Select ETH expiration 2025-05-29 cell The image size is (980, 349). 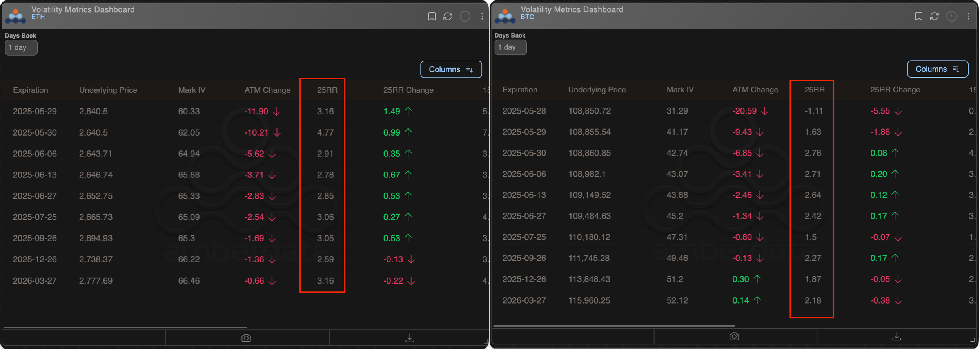click(35, 111)
